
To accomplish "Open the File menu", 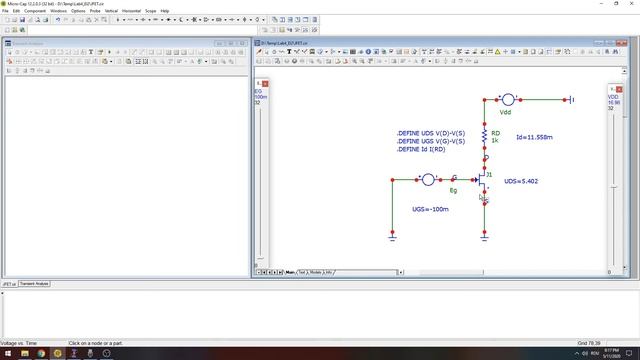I will (5, 11).
